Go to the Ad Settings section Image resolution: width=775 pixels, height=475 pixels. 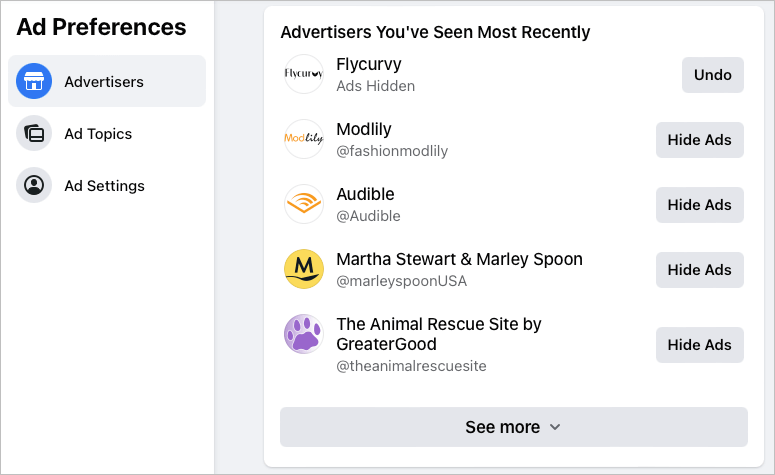coord(104,185)
